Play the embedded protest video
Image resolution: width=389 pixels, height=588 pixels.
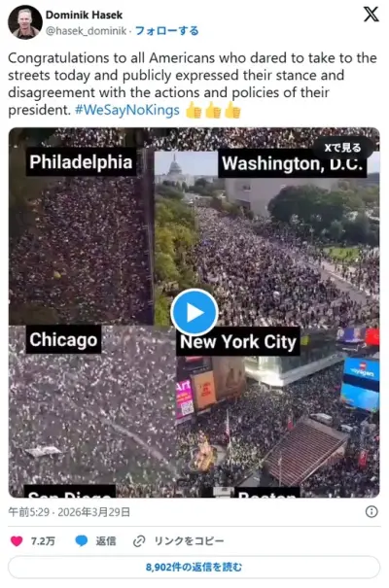point(194,312)
